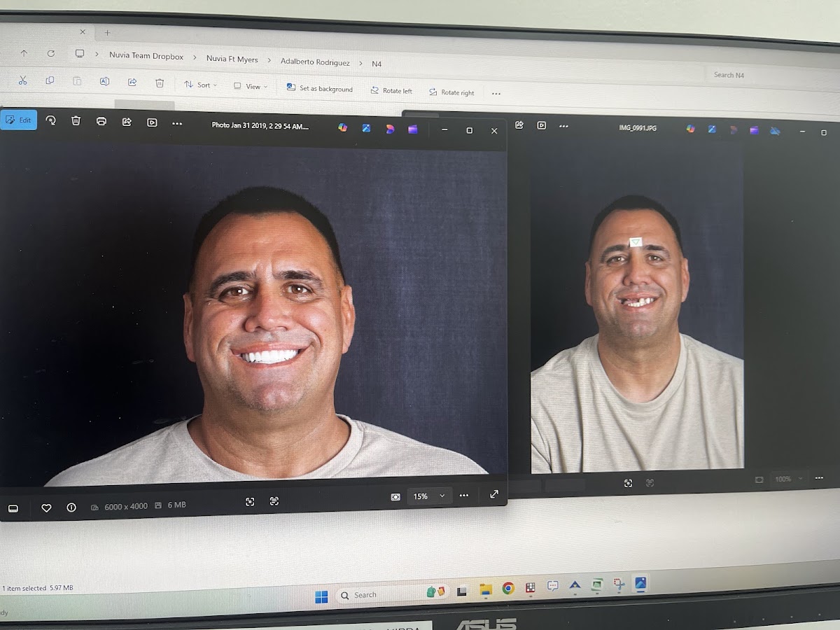The height and width of the screenshot is (630, 840).
Task: Open Clipchamp icon in front Photos window
Action: click(x=413, y=129)
